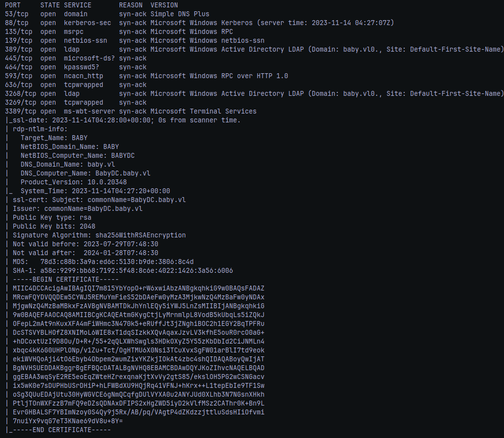Click the ssl-cert Subject commonName line
Screen dimensions: 504x438
99,200
